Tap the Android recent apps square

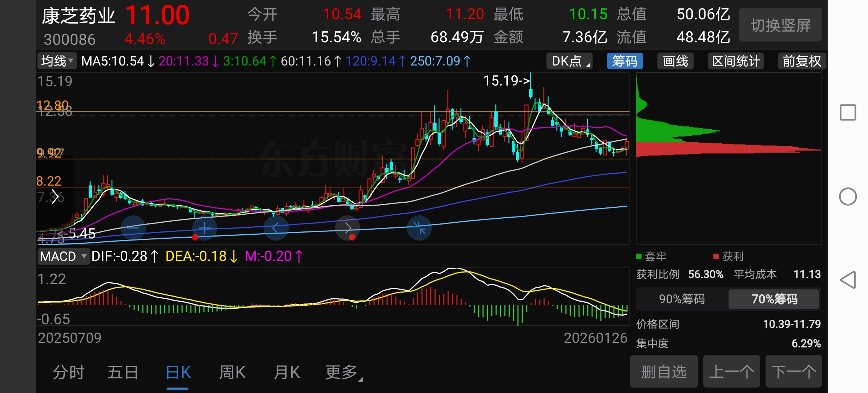coord(848,112)
